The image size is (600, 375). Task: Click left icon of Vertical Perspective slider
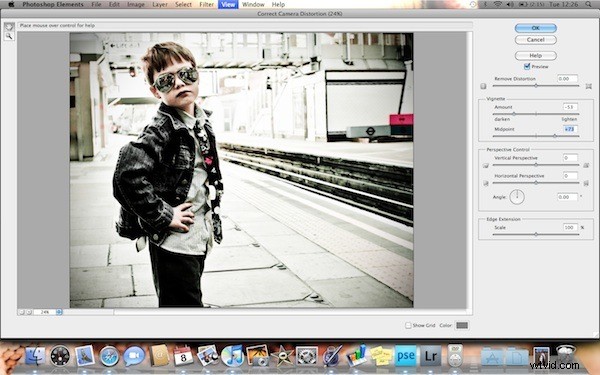pos(486,165)
